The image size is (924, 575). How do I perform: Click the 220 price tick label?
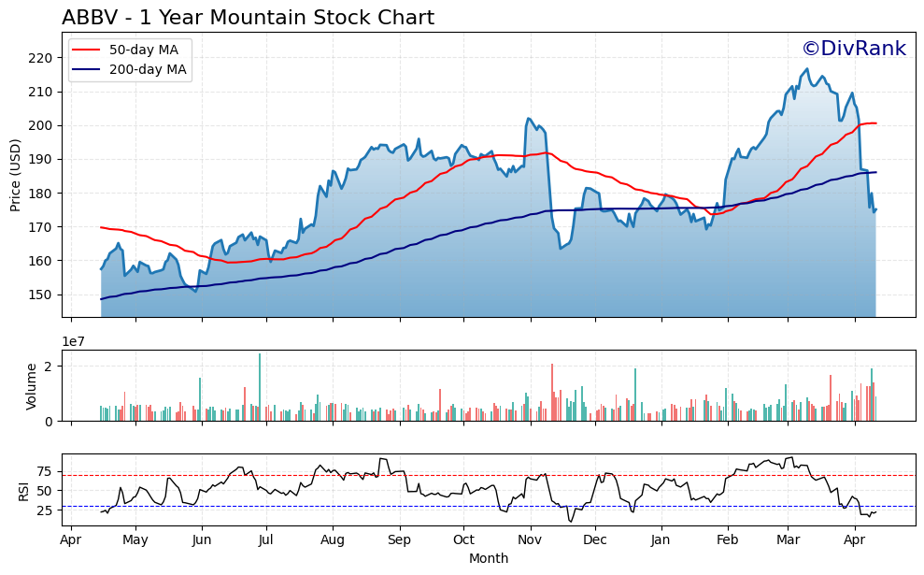click(x=41, y=58)
